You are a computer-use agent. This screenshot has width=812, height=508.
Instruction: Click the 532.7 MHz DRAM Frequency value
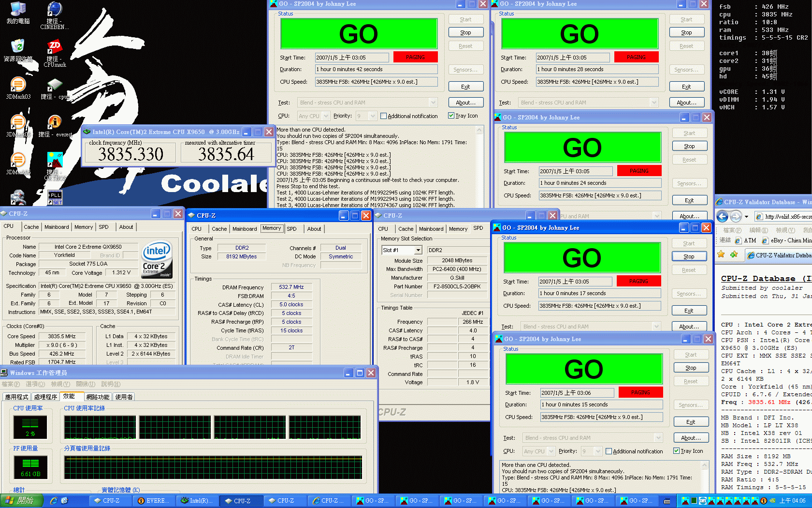[291, 287]
